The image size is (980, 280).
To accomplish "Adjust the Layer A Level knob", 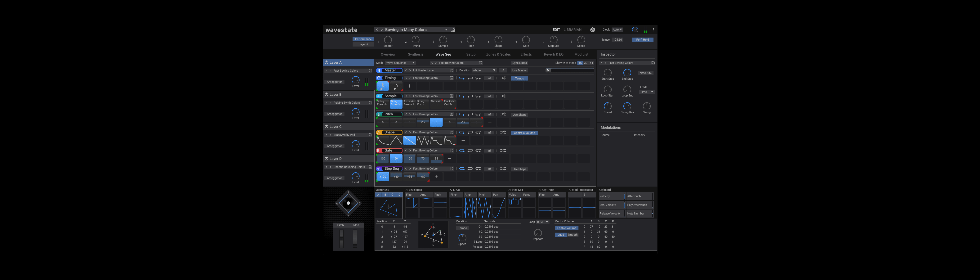I will pyautogui.click(x=355, y=80).
